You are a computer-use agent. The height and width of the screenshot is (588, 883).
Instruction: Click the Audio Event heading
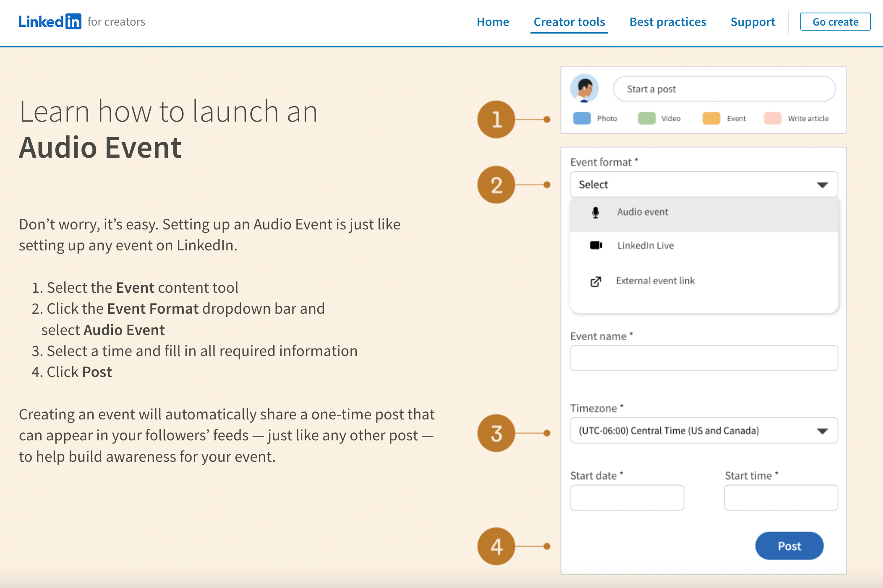point(100,148)
